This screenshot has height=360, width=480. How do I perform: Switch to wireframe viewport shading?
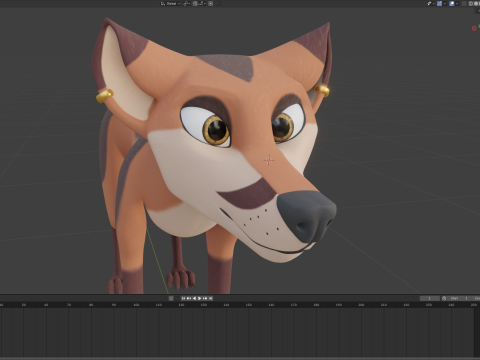471,3
